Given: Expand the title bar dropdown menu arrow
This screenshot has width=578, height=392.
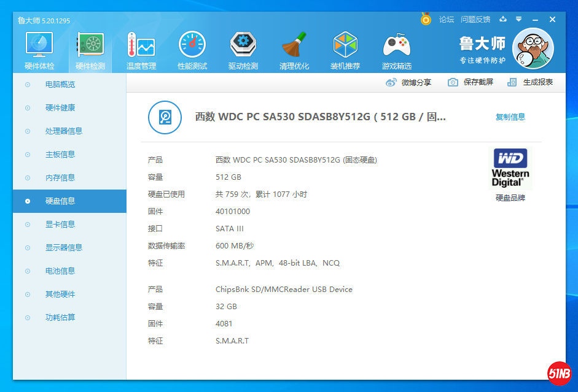Looking at the screenshot, I should point(519,20).
